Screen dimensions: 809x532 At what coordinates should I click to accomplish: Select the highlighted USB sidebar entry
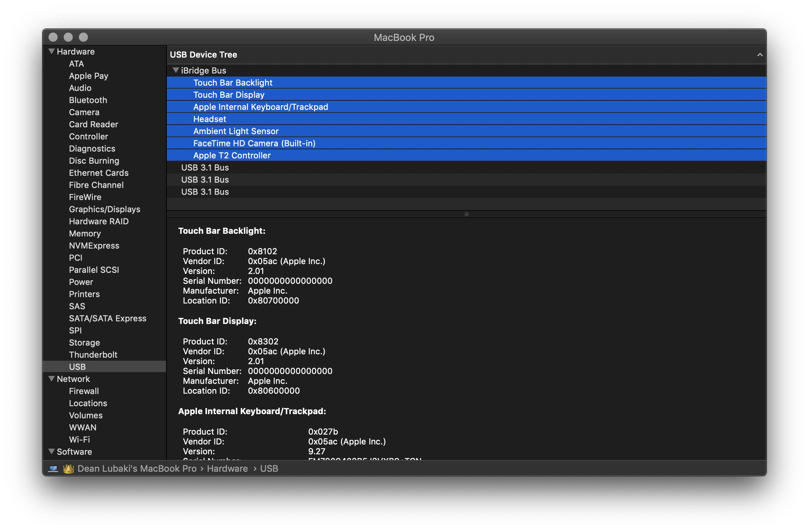(104, 367)
